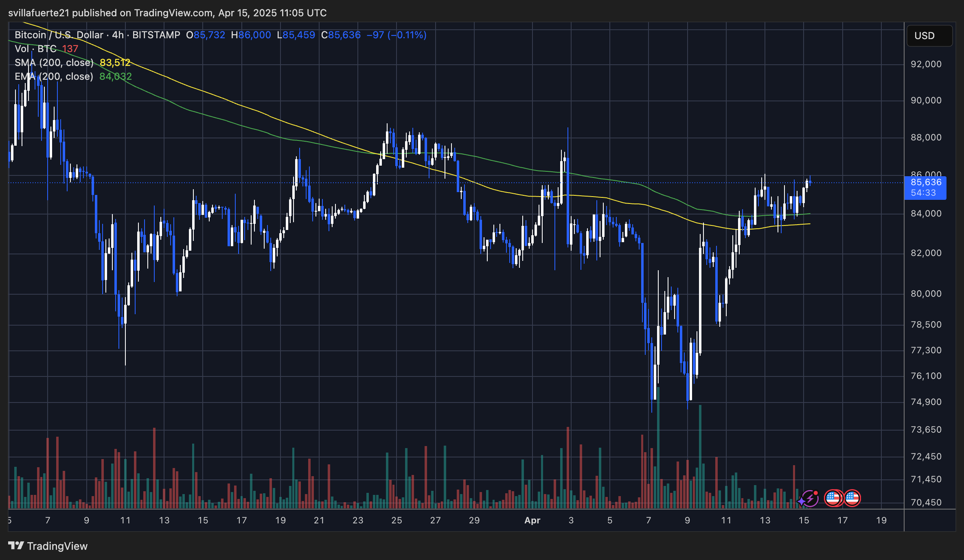Click "Bitcoin / U.S. Dollar" to open symbol search
This screenshot has height=560, width=964.
pyautogui.click(x=57, y=35)
